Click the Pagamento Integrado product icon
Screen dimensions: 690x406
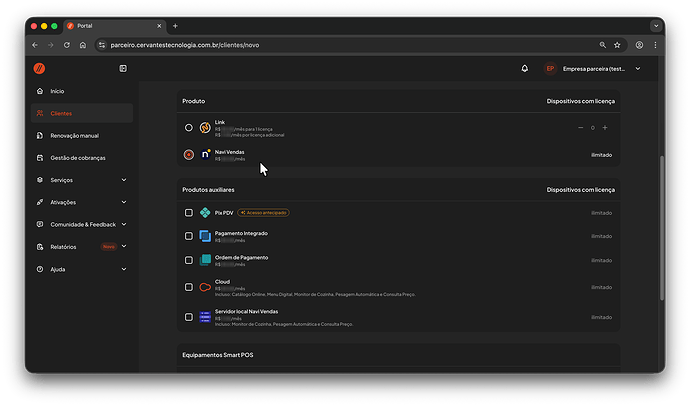(205, 236)
